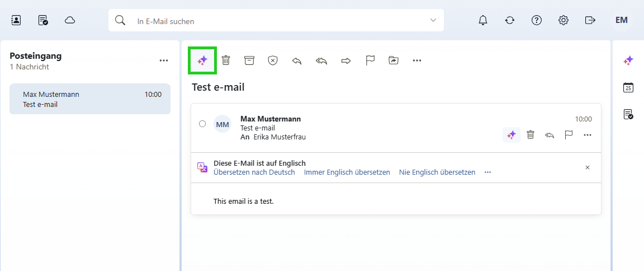Archive the open Test e-mail
The image size is (644, 271).
[249, 60]
